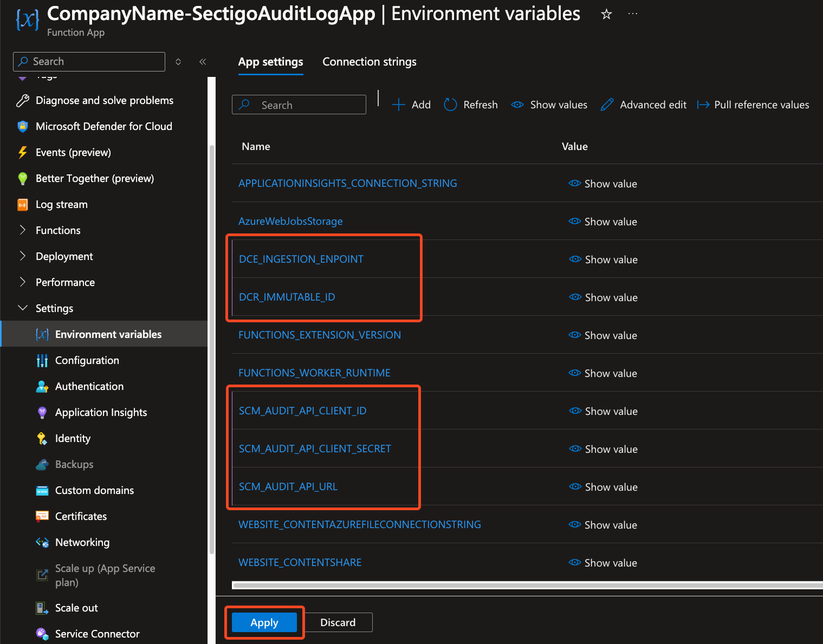Click the Events lightning bolt icon

[23, 152]
